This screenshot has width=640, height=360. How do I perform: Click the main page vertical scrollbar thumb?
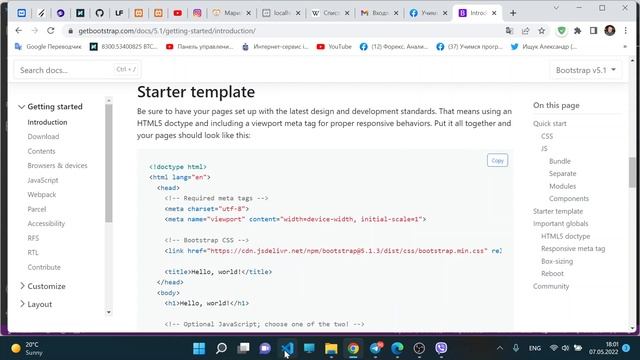[x=632, y=172]
